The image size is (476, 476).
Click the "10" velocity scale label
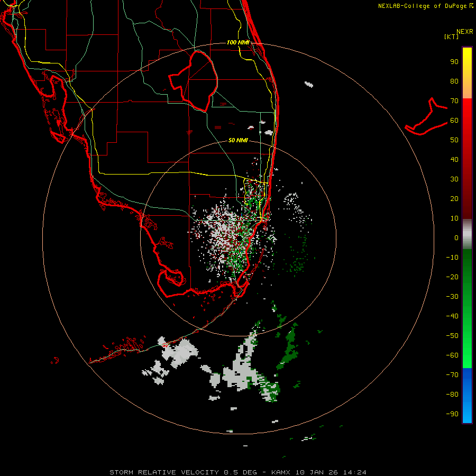pos(454,218)
